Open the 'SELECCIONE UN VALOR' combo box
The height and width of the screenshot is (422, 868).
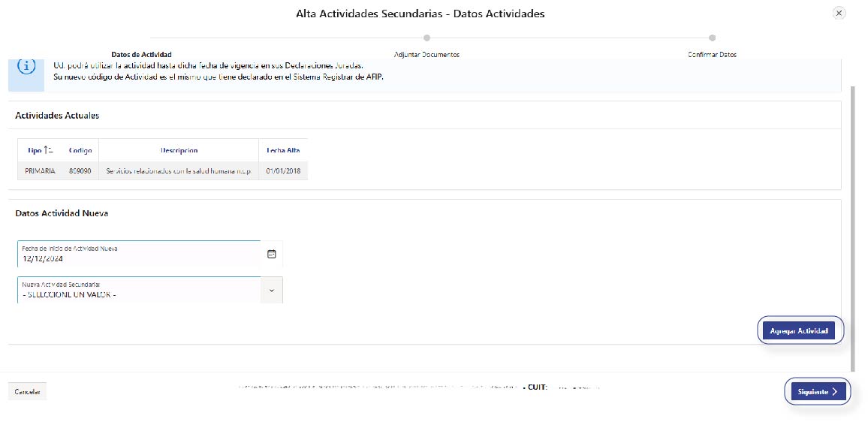pyautogui.click(x=139, y=291)
